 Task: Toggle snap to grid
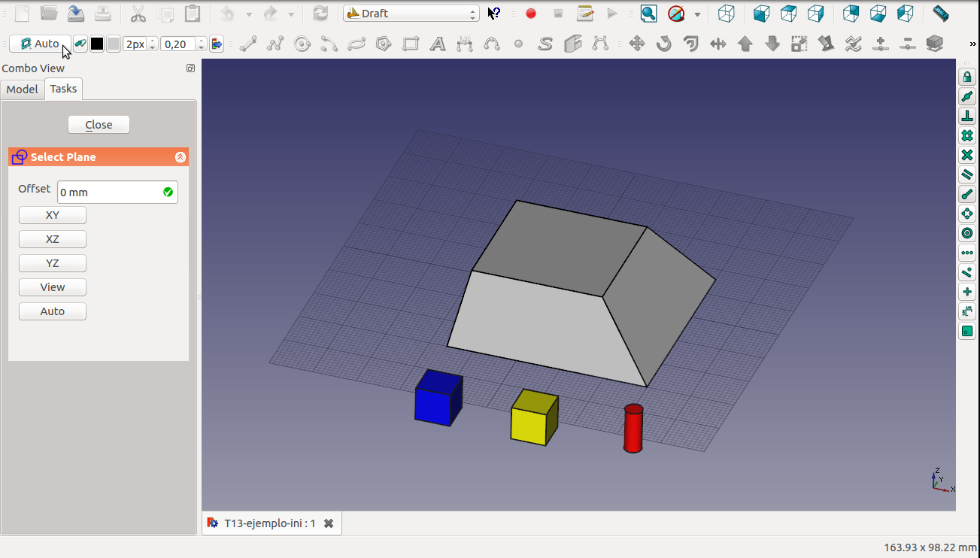[967, 135]
